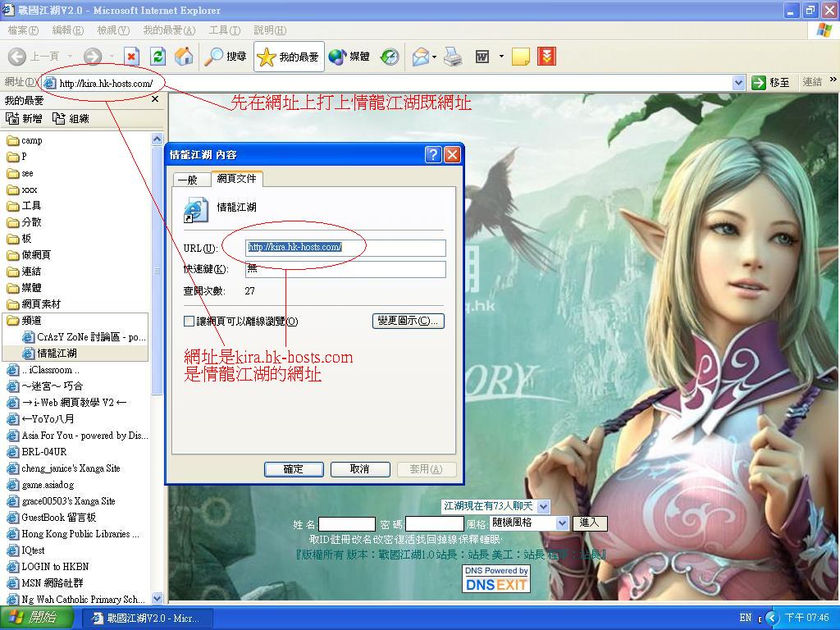
Task: Click the Forward arrow toolbar icon
Action: (x=92, y=57)
